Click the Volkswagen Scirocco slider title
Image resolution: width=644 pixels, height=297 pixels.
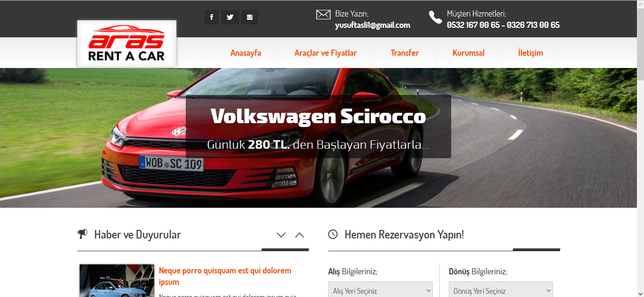[318, 116]
